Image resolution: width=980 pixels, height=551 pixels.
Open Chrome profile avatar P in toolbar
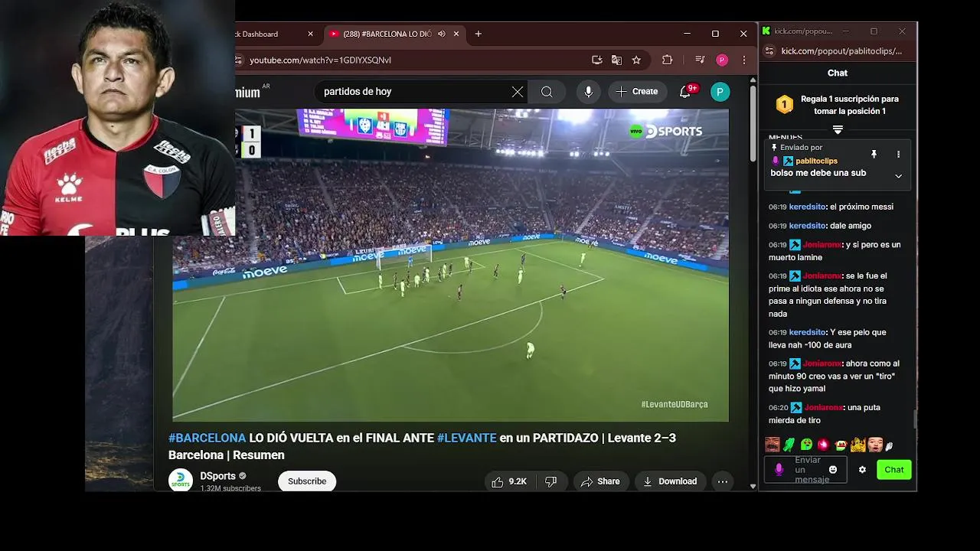[722, 60]
